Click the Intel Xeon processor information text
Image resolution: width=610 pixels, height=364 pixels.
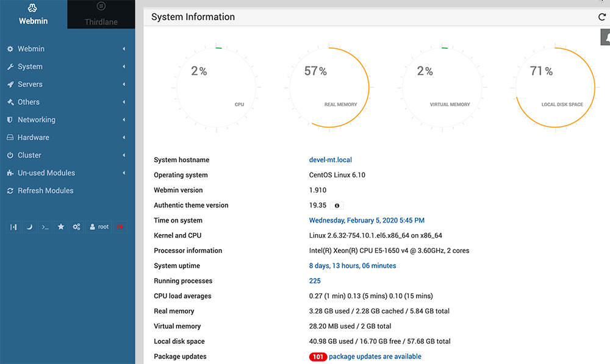pyautogui.click(x=389, y=251)
